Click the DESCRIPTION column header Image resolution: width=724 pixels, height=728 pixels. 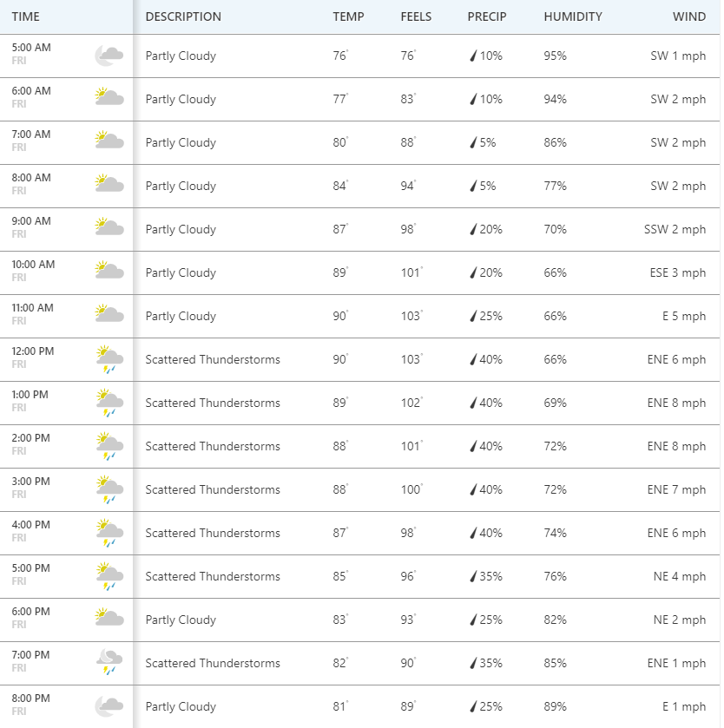click(x=183, y=16)
